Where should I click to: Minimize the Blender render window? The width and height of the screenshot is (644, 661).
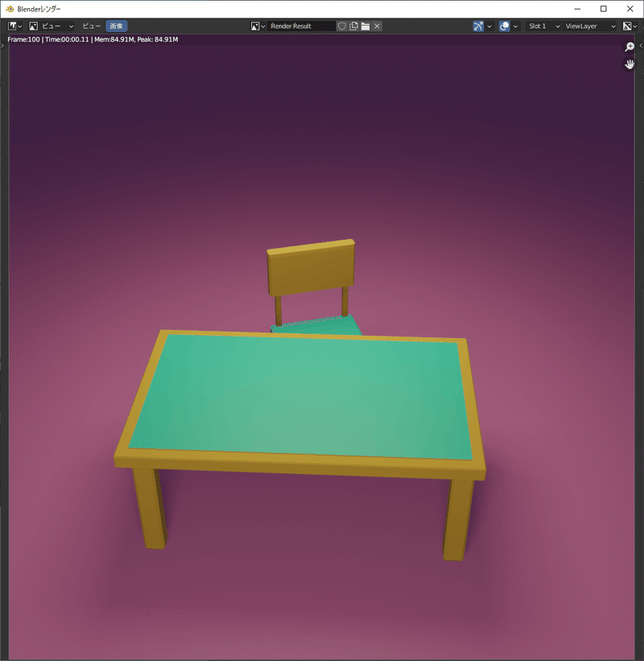coord(577,9)
